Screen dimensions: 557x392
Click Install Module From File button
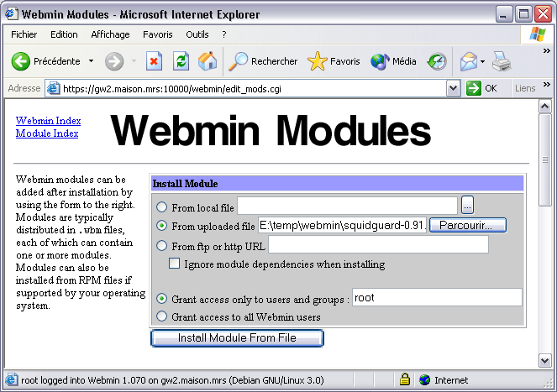click(x=237, y=337)
